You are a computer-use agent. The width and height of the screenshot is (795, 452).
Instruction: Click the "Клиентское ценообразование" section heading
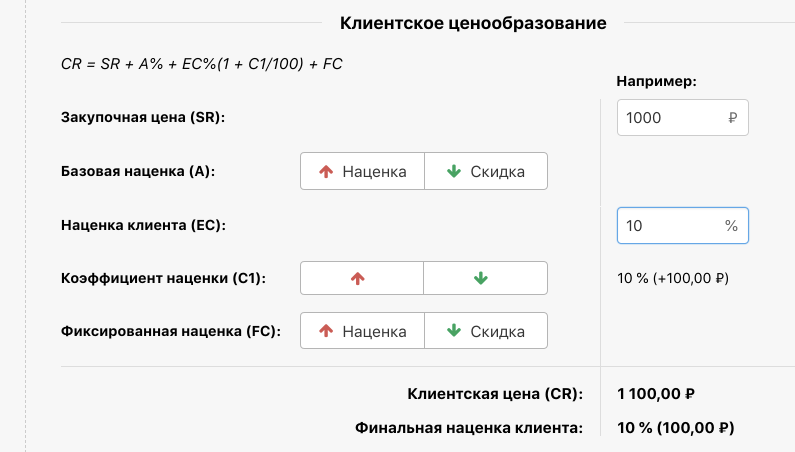point(473,22)
